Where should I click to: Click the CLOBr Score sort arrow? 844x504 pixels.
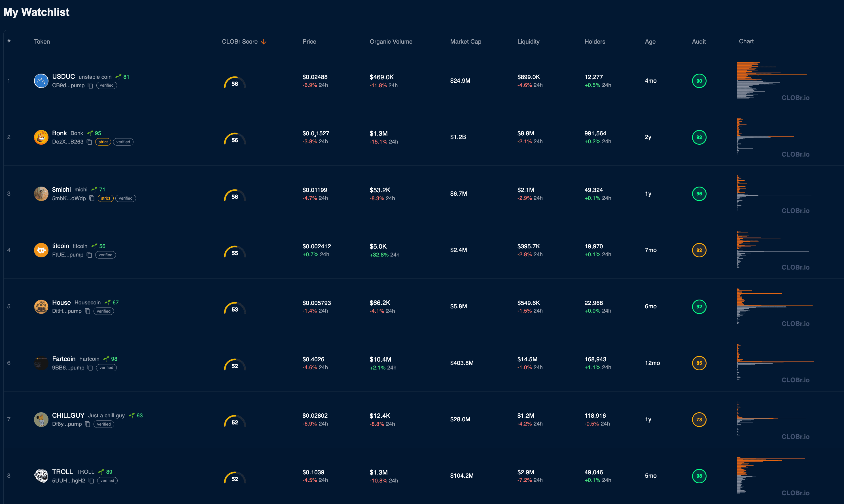264,42
